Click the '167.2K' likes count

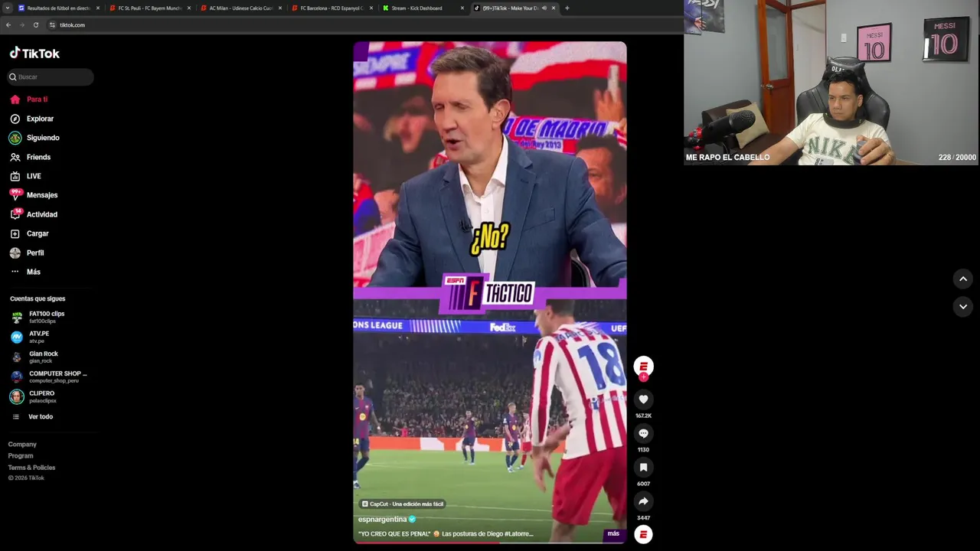pyautogui.click(x=643, y=416)
